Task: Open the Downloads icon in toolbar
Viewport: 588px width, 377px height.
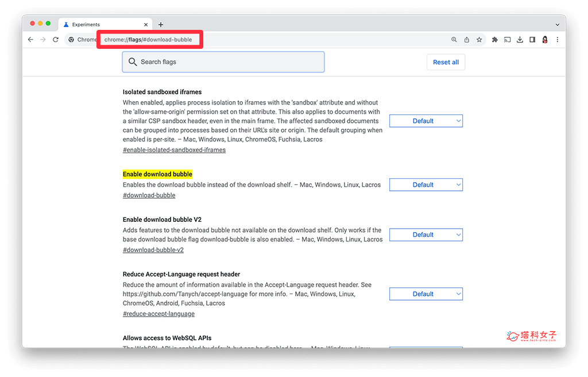Action: point(520,40)
